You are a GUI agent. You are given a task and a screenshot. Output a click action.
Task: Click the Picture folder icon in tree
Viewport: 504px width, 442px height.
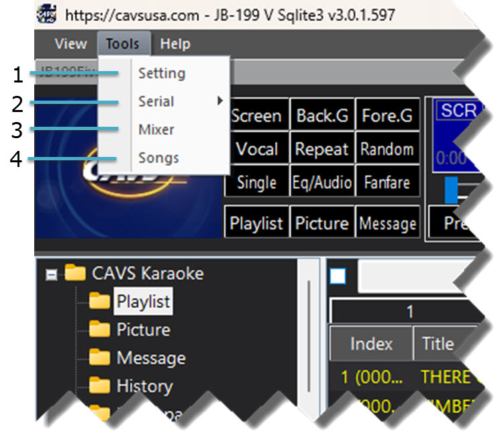[x=100, y=329]
